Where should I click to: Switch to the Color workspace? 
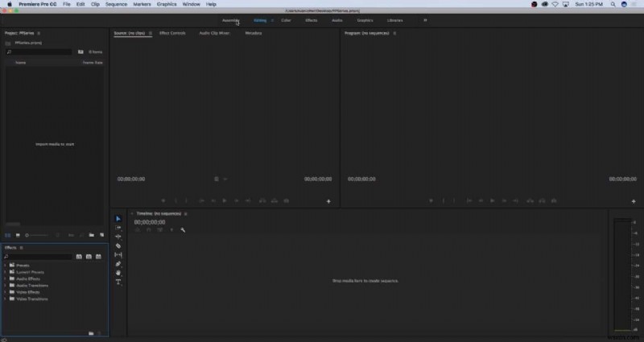pyautogui.click(x=287, y=21)
